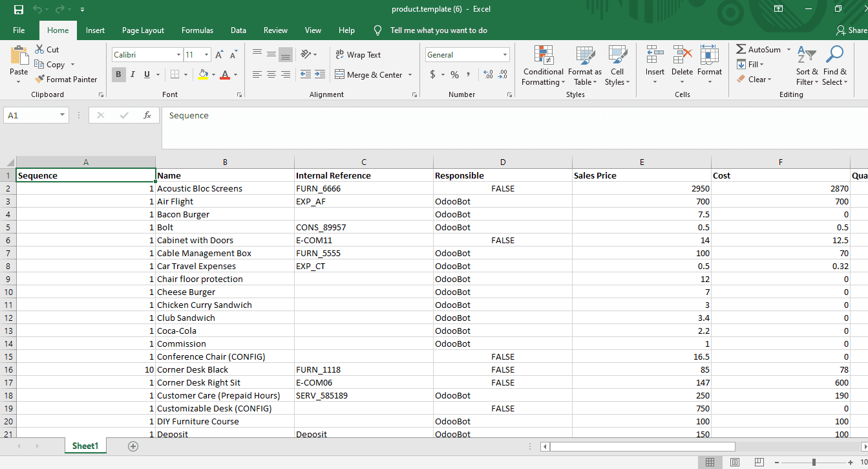Viewport: 868px width, 469px height.
Task: Click the Decrease Decimal icon
Action: pyautogui.click(x=503, y=75)
